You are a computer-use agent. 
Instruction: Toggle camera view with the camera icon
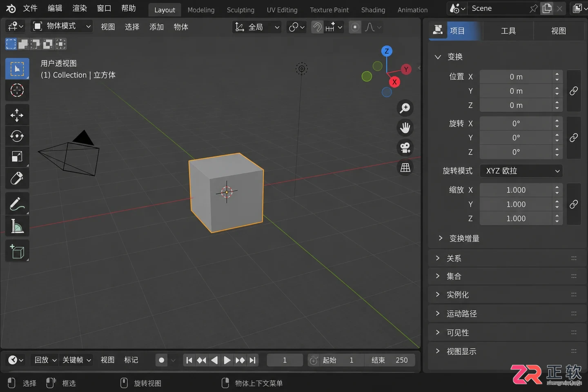point(405,147)
